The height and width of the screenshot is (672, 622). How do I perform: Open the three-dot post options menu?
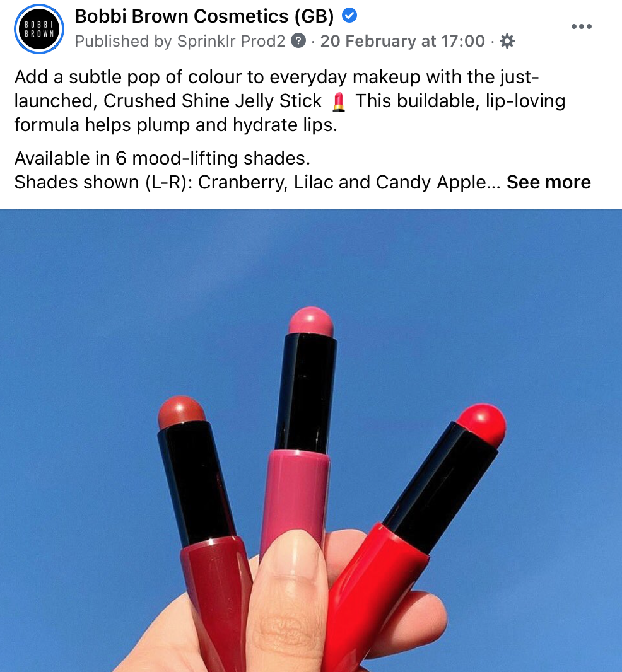coord(581,26)
